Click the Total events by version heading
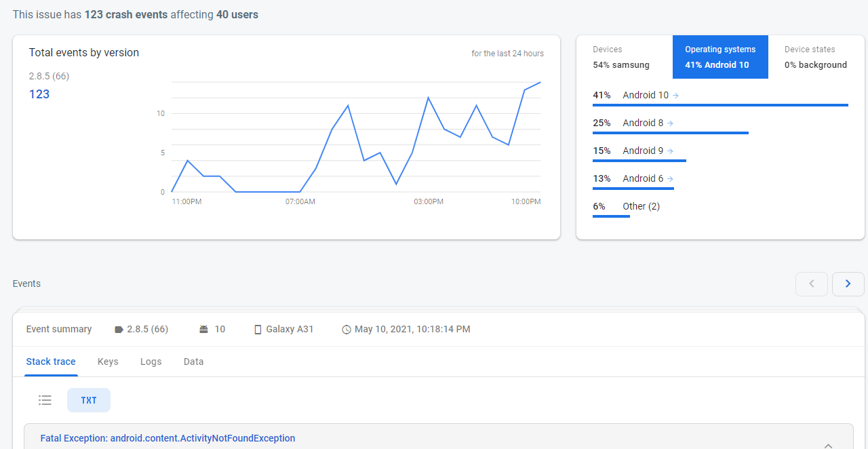 tap(84, 53)
